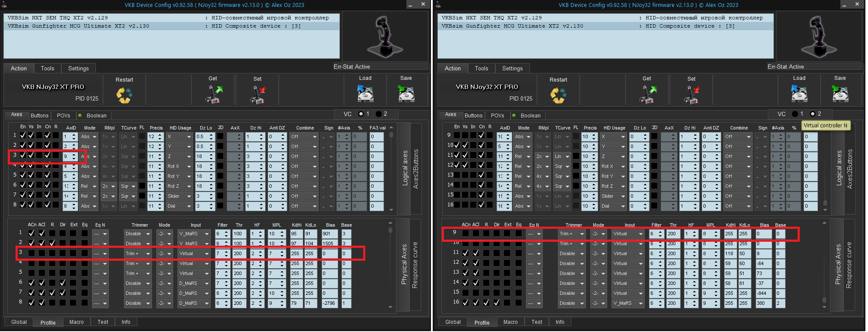Select VC radio button 1 in the right window
The image size is (868, 332).
(x=795, y=114)
